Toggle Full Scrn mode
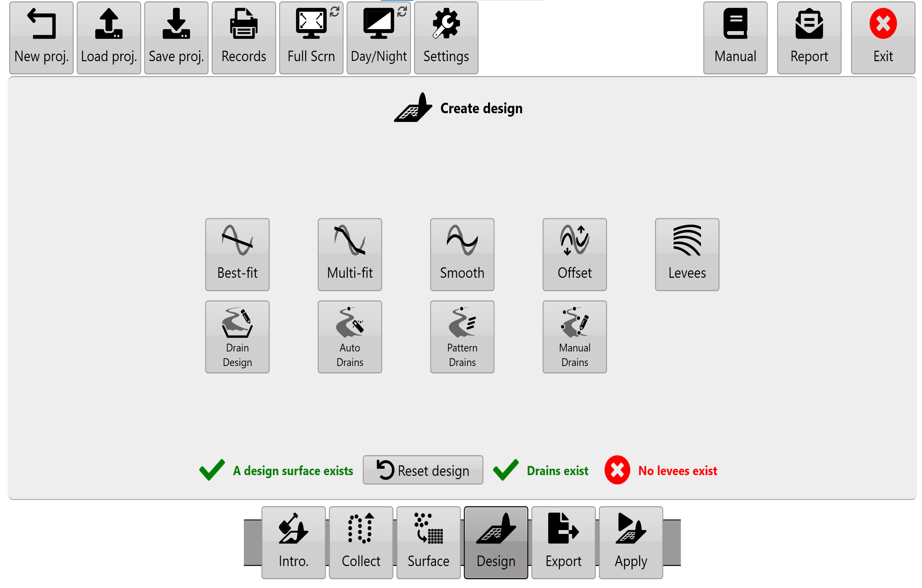The height and width of the screenshot is (588, 922). [311, 38]
